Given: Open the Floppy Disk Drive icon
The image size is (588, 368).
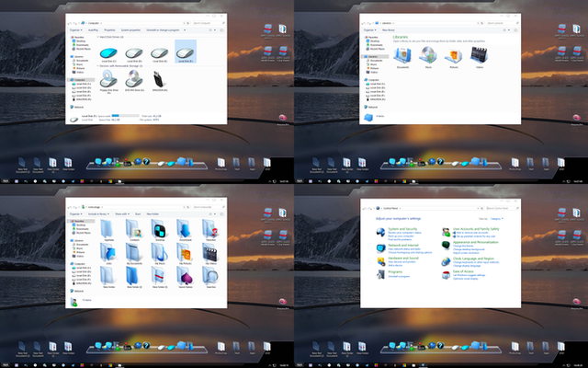Looking at the screenshot, I should click(x=108, y=78).
